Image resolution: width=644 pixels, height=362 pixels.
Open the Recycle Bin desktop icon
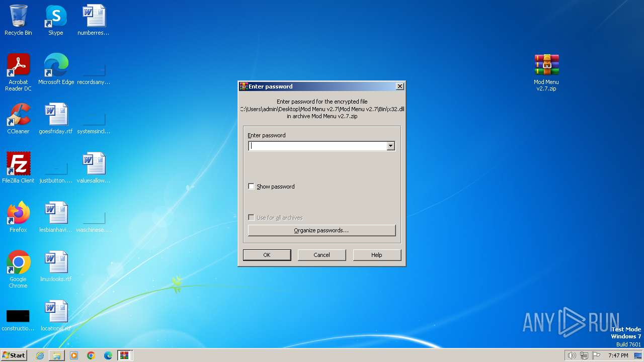pos(18,20)
